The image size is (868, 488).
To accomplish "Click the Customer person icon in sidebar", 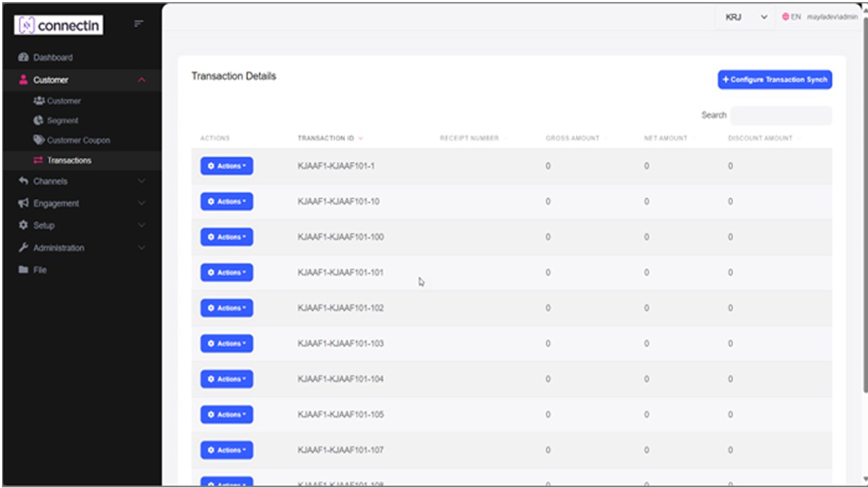I will (x=24, y=80).
